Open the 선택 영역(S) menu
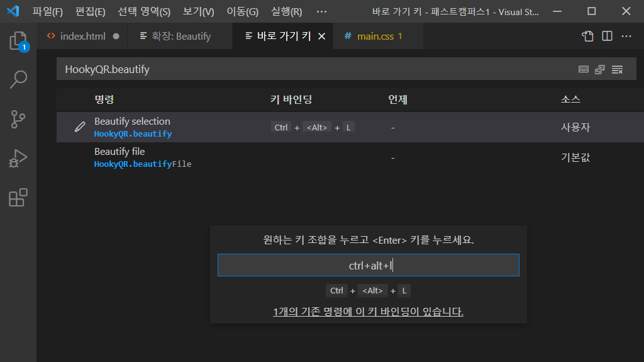The height and width of the screenshot is (362, 644). point(144,11)
